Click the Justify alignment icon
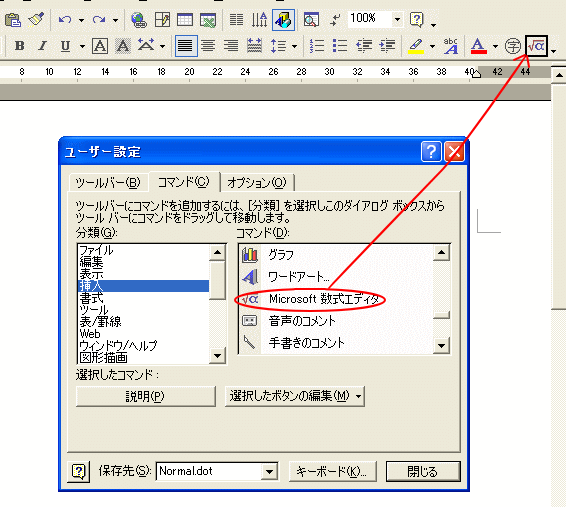Screen dimensions: 566x507 click(186, 46)
